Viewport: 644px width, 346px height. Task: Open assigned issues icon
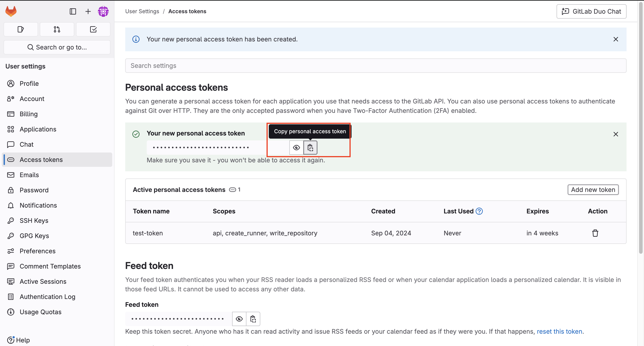tap(21, 30)
